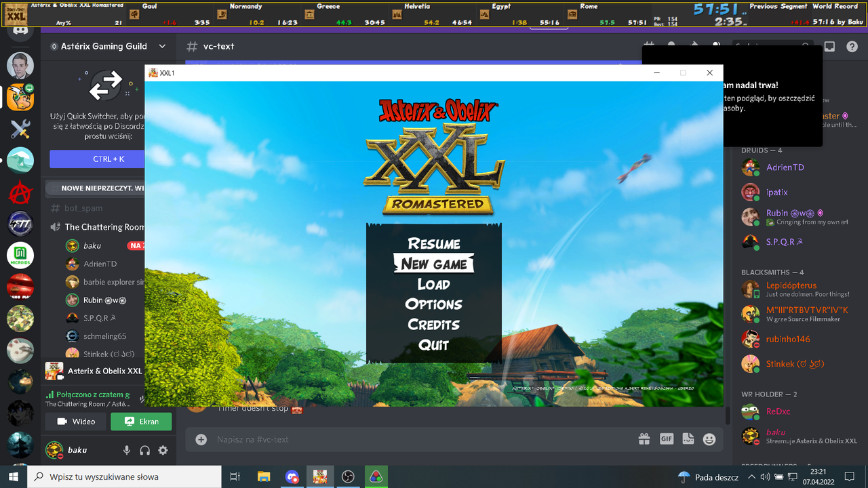Click the Windows taskbar search box
Image resolution: width=868 pixels, height=488 pixels.
tap(124, 476)
